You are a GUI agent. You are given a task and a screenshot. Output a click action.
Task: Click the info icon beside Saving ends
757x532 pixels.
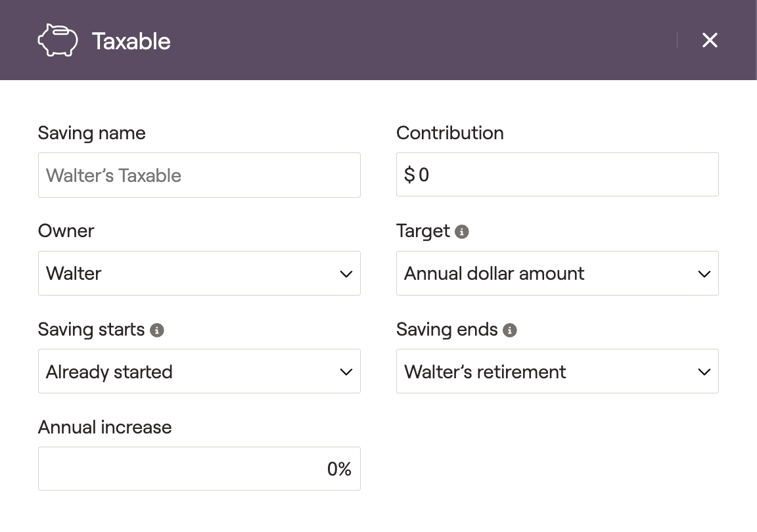click(x=509, y=330)
